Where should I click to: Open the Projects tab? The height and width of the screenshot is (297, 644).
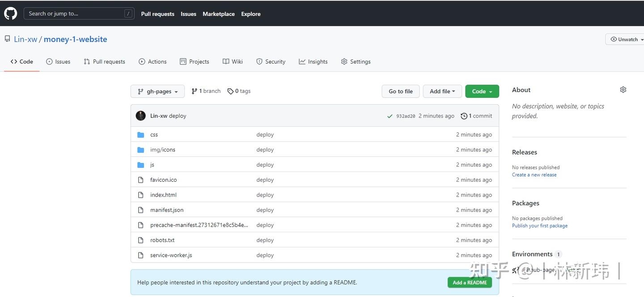click(195, 62)
